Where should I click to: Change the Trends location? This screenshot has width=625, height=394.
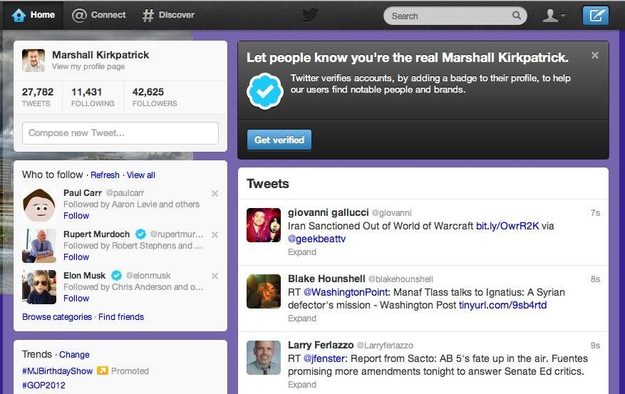click(x=74, y=355)
